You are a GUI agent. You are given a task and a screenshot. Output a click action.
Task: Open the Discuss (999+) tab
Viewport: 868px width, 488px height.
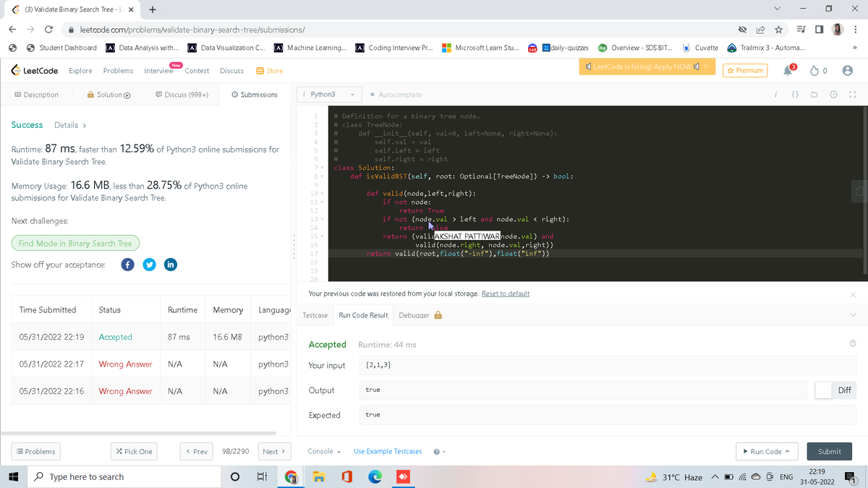point(182,95)
